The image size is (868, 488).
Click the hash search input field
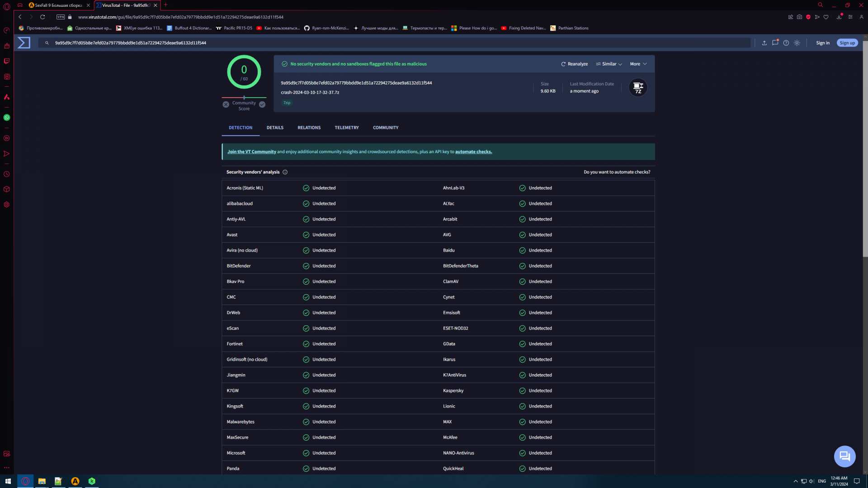398,43
